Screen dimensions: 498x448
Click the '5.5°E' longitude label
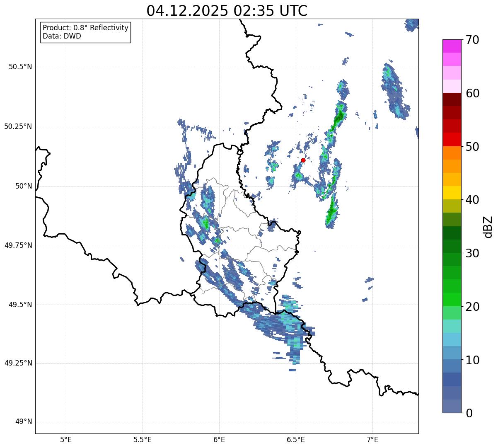[x=143, y=439]
